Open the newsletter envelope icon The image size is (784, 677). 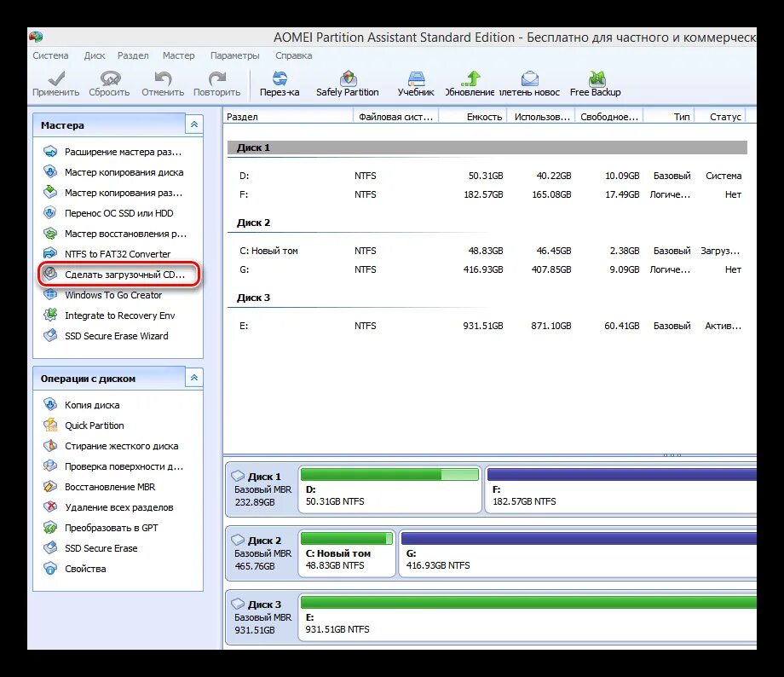(529, 78)
